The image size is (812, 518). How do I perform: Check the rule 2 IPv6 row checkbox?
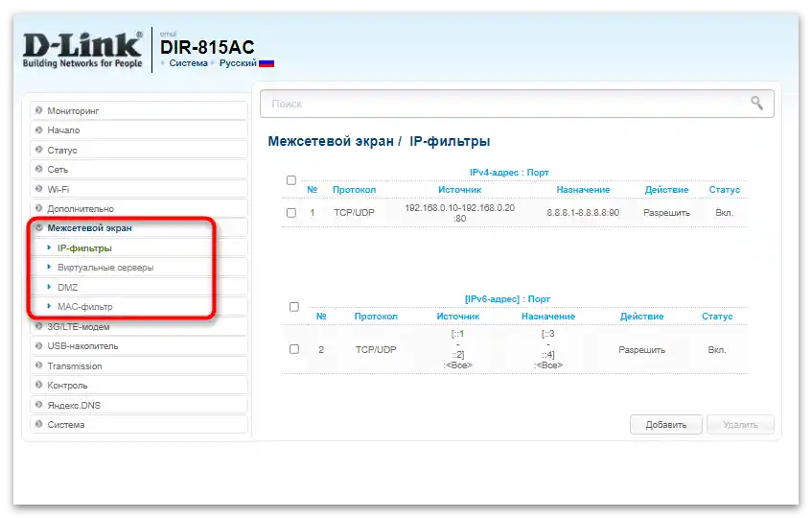click(x=294, y=349)
